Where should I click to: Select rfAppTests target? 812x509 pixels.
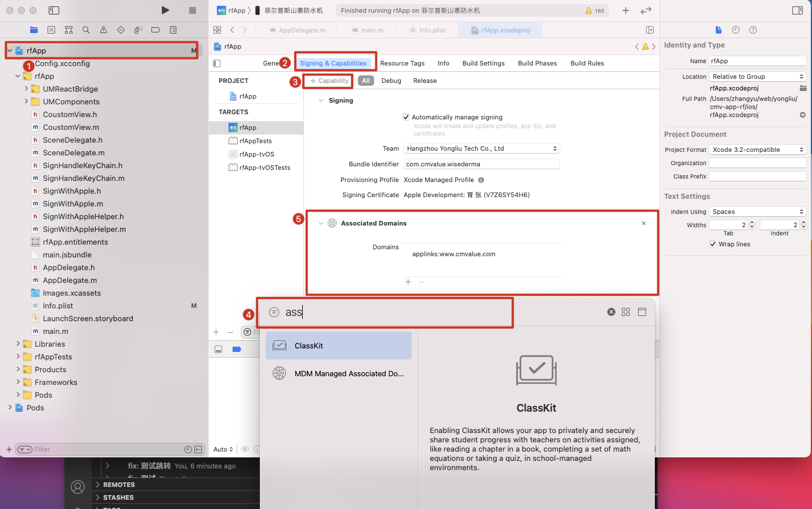tap(255, 141)
